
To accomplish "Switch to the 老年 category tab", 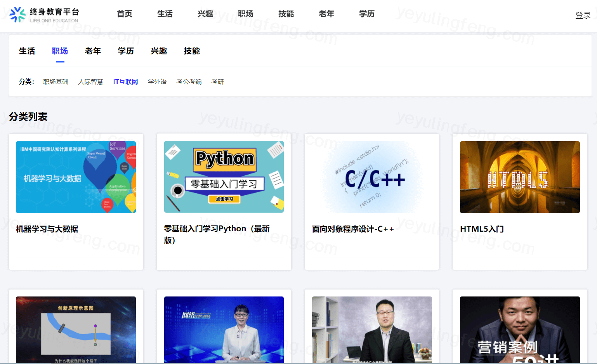I will pos(93,51).
